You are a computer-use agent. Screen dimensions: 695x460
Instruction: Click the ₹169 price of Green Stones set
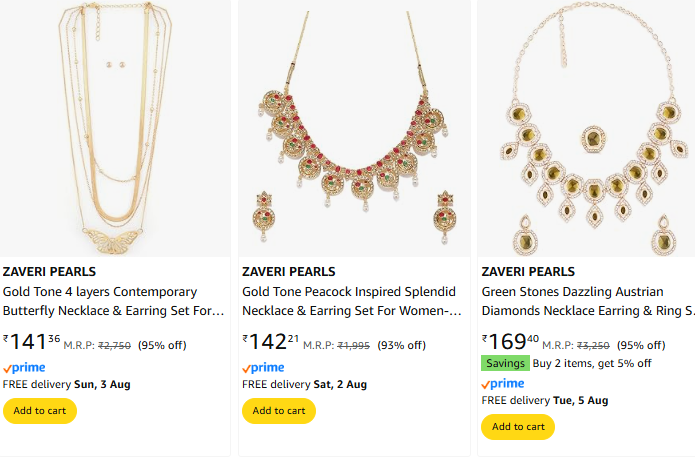[510, 343]
